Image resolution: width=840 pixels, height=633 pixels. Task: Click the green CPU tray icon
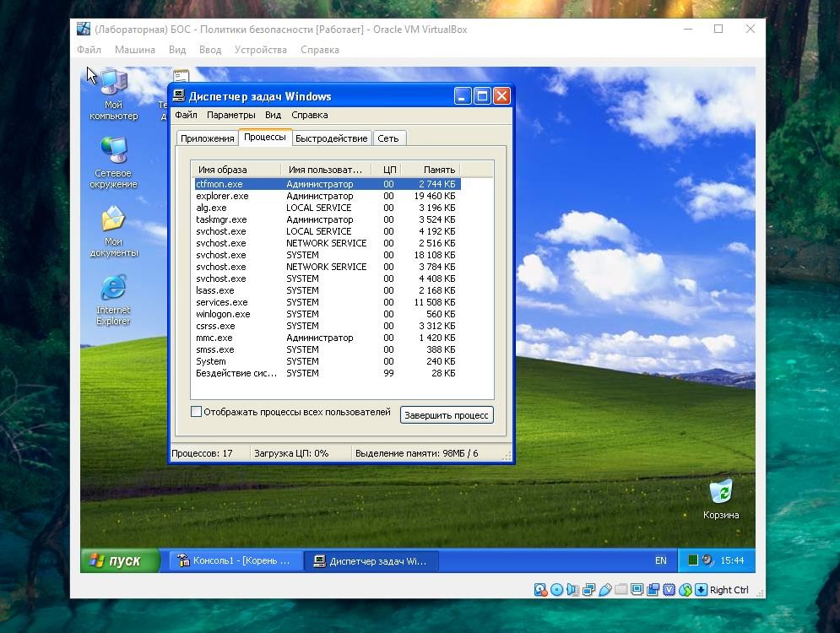click(692, 560)
